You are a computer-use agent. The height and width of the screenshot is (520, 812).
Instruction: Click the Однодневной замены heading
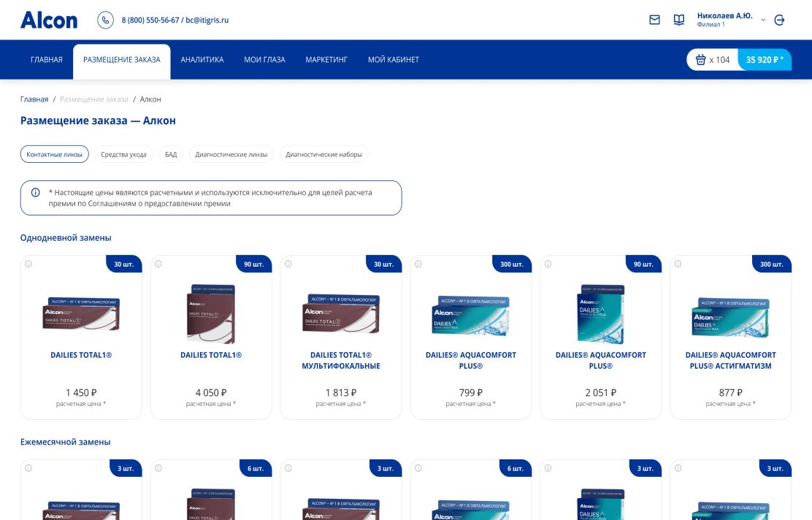pos(66,238)
